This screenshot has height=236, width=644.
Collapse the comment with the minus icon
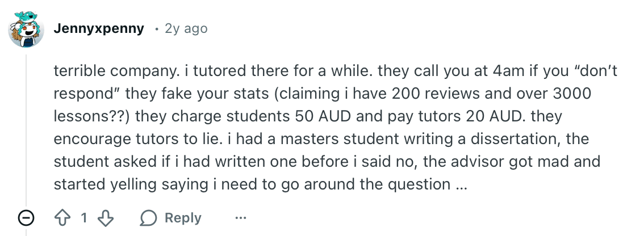[26, 218]
